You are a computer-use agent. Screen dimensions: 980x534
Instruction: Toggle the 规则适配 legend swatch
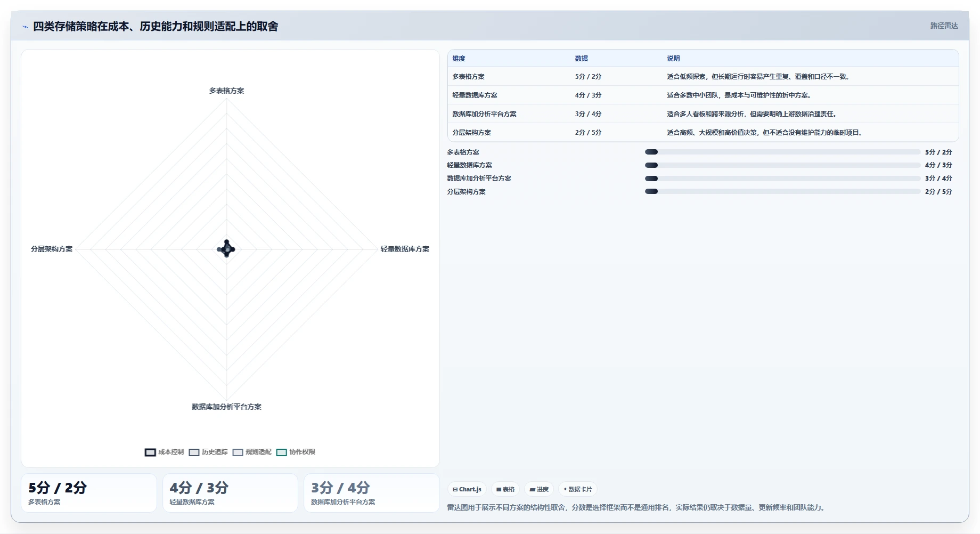coord(238,452)
